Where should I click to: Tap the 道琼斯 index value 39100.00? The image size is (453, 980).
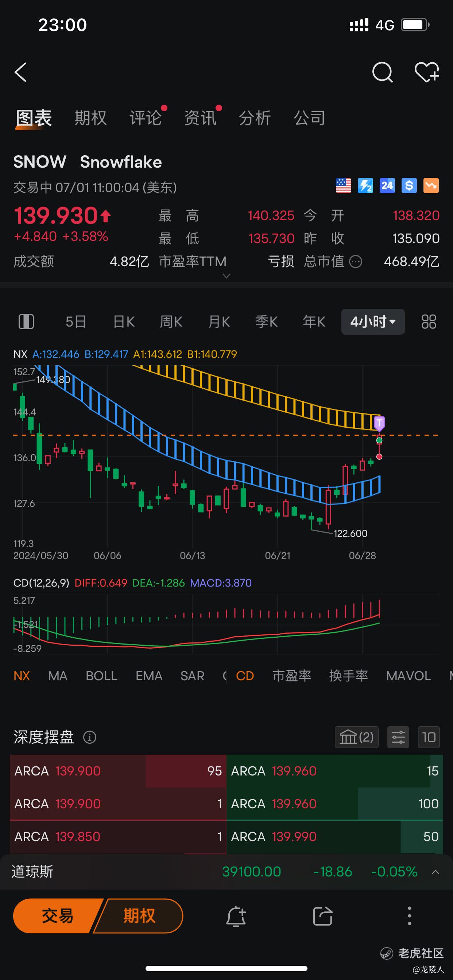pos(251,872)
